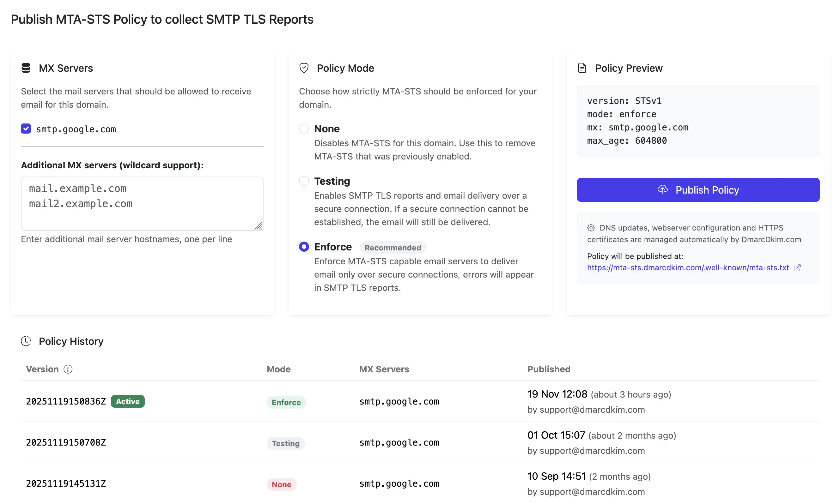This screenshot has width=840, height=504.
Task: Click the cloud upload icon on Publish Policy
Action: tap(663, 189)
